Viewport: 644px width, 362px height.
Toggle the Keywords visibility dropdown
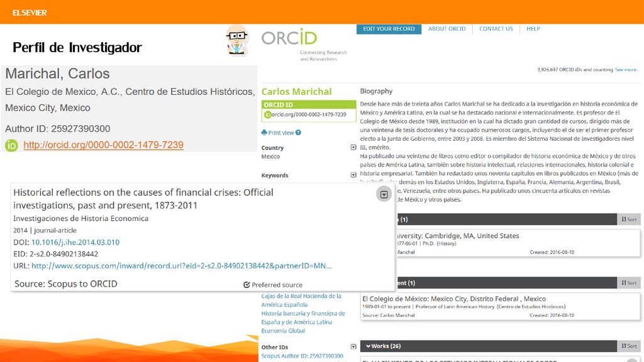353,175
